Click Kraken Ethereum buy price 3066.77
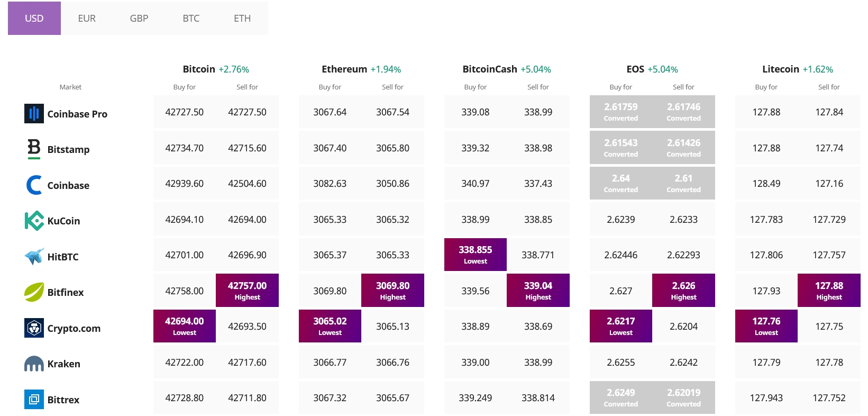 (330, 363)
